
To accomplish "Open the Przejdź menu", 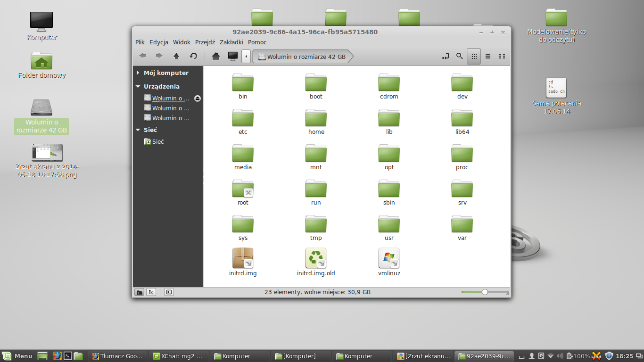I will pos(205,42).
